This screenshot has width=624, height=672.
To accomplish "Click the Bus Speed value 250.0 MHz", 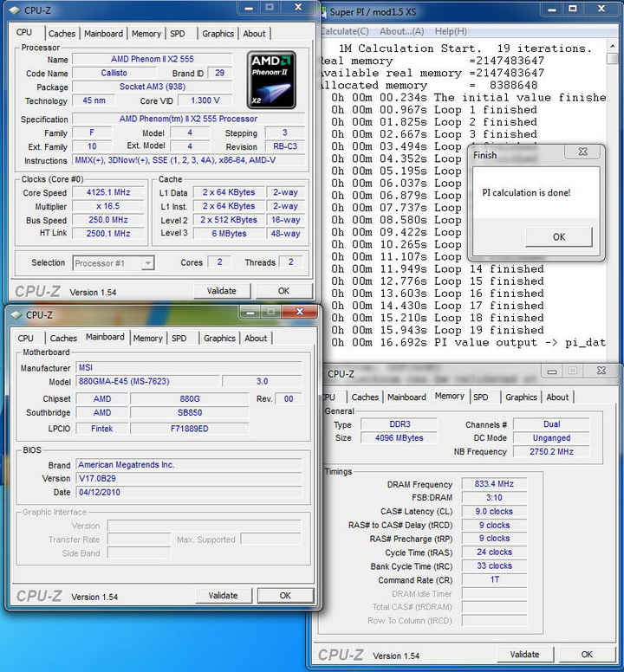I will point(108,220).
